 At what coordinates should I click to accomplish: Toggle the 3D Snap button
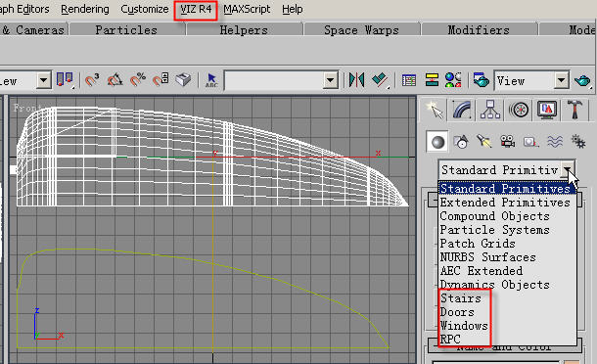[x=92, y=80]
